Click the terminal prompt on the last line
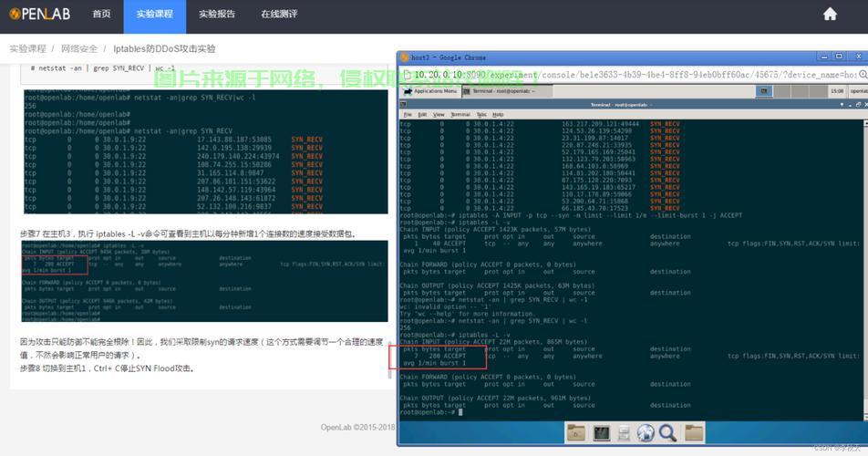 tap(431, 412)
